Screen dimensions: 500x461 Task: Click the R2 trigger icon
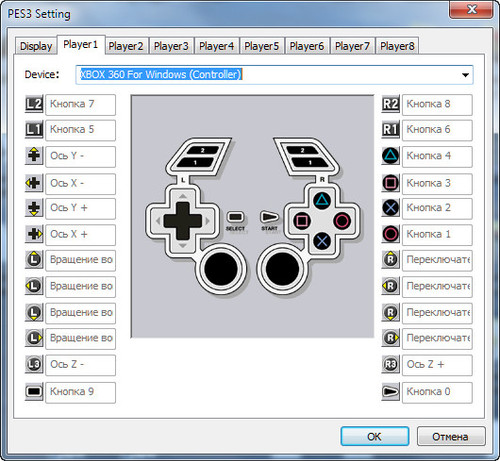click(391, 104)
